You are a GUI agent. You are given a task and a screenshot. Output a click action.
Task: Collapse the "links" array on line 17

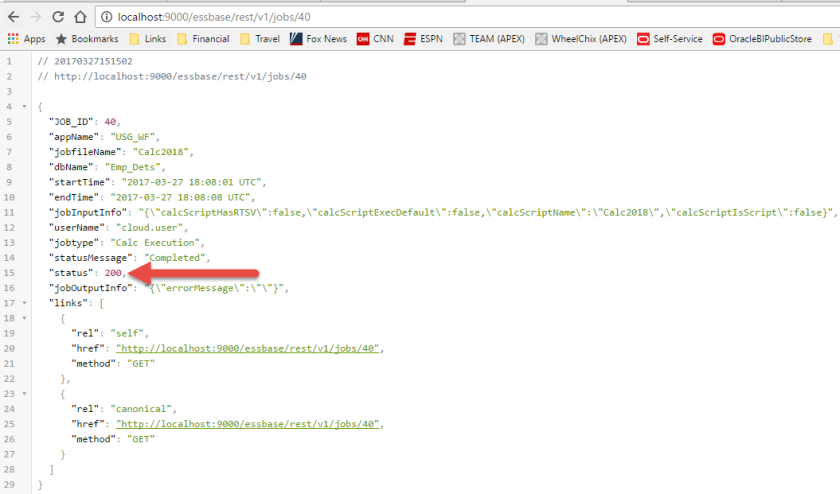tap(24, 303)
